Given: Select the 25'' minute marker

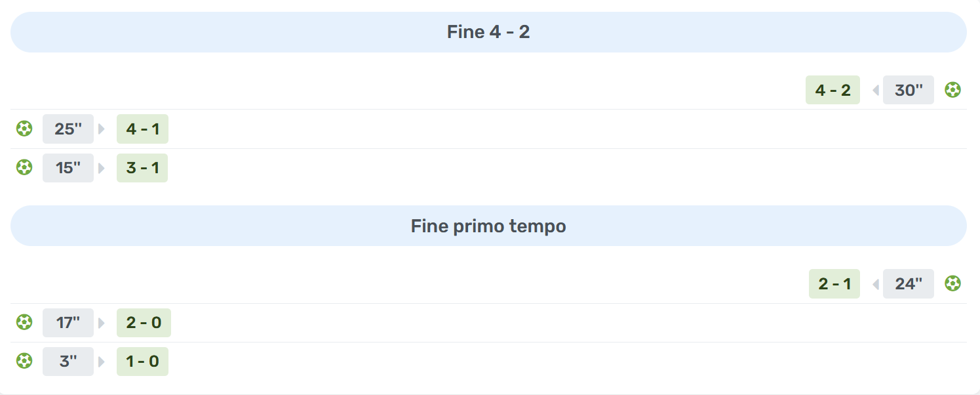Looking at the screenshot, I should [68, 129].
